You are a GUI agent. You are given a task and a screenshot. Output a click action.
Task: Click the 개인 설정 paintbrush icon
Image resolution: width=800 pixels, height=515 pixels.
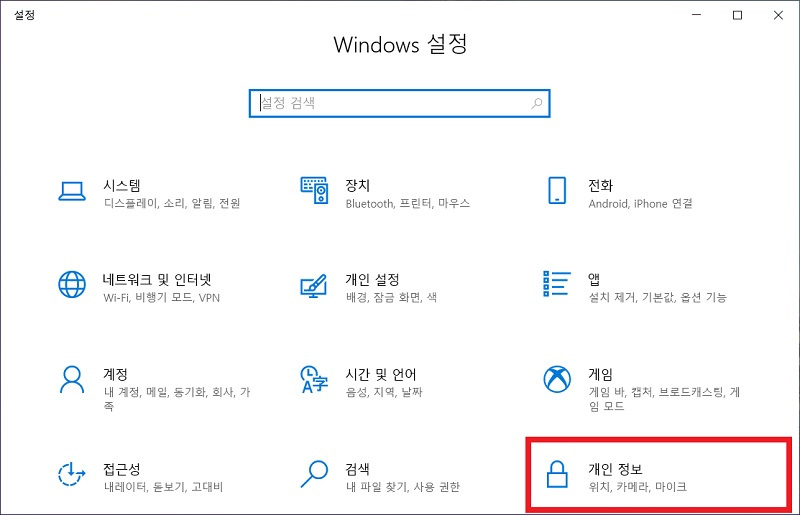314,286
